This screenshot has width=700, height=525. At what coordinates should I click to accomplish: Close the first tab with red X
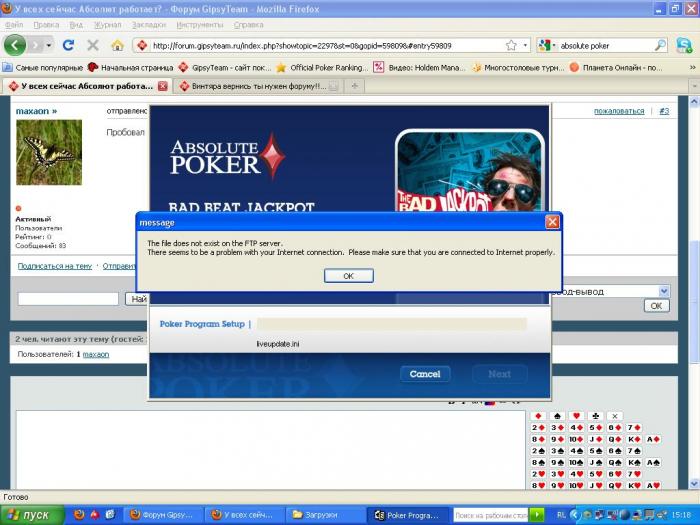coord(163,86)
